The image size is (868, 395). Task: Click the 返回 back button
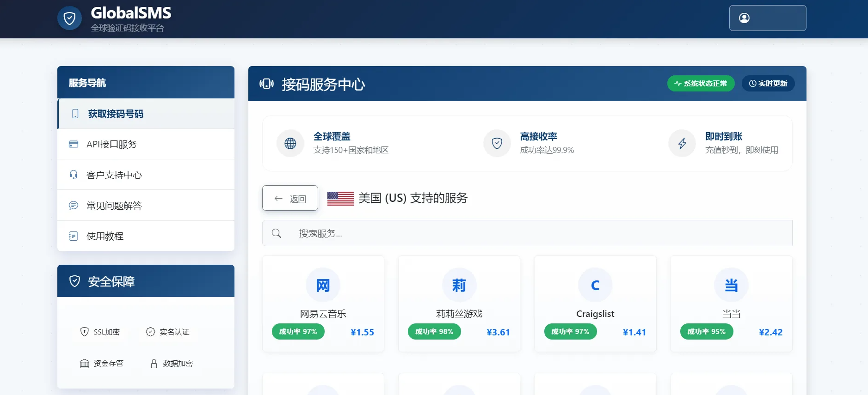[290, 198]
